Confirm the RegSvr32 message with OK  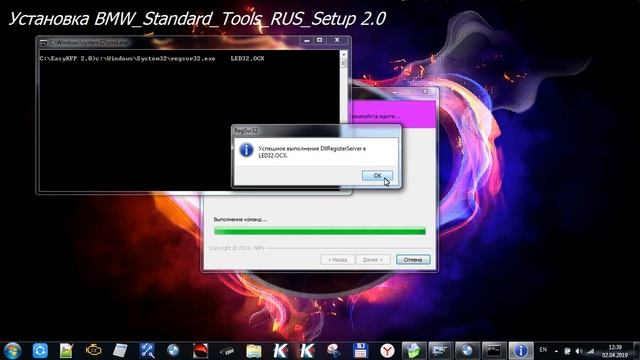(x=377, y=176)
